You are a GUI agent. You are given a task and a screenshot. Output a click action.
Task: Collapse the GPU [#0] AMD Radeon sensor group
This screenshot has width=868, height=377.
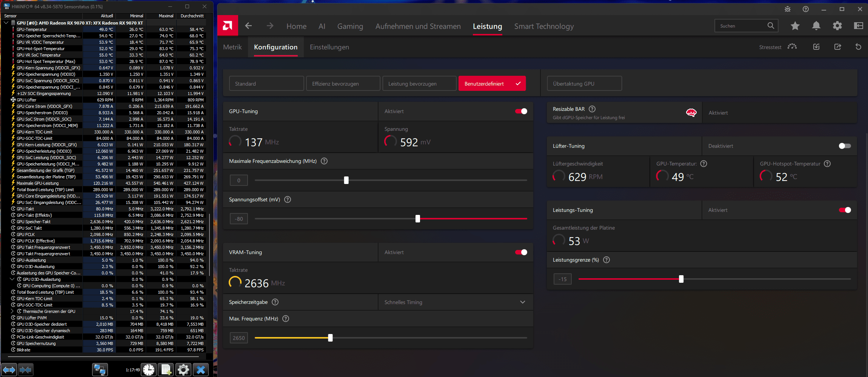coord(6,23)
